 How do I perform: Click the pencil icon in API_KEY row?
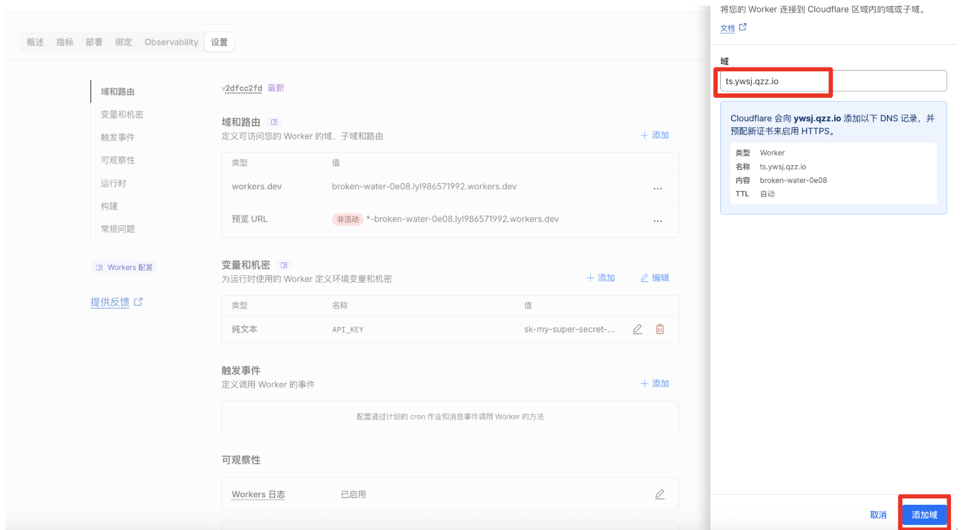pyautogui.click(x=638, y=329)
